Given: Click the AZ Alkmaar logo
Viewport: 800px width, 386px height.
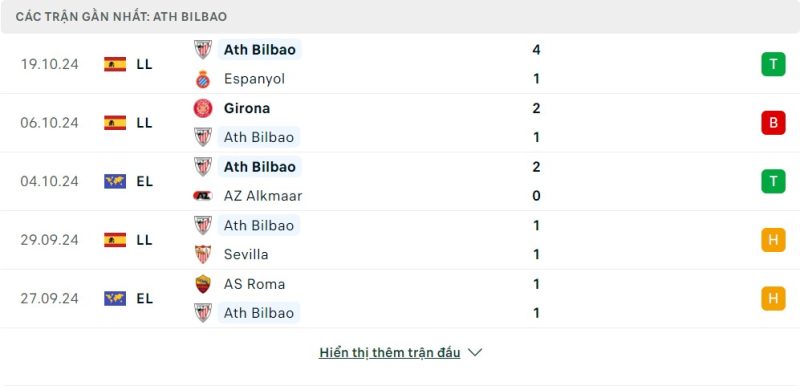Looking at the screenshot, I should (x=203, y=196).
